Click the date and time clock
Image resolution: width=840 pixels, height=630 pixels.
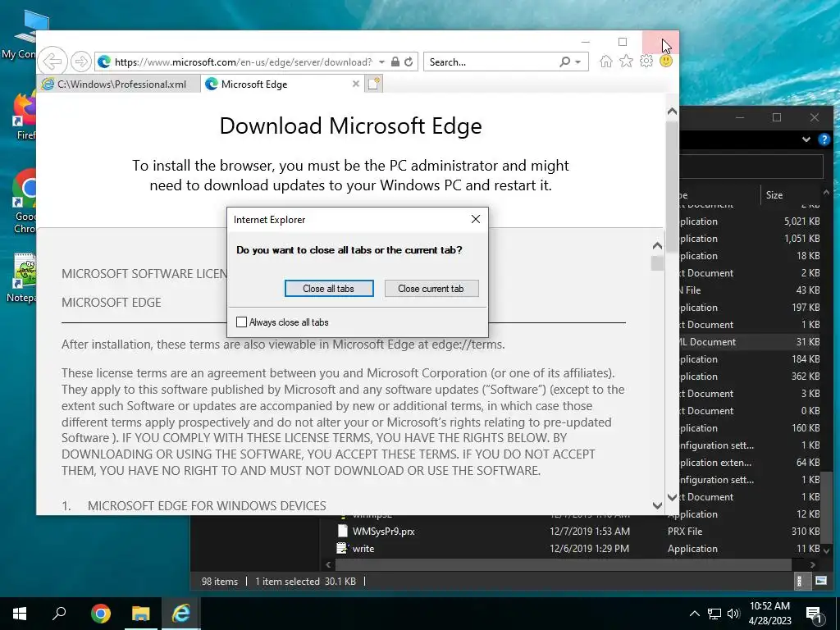pos(769,614)
